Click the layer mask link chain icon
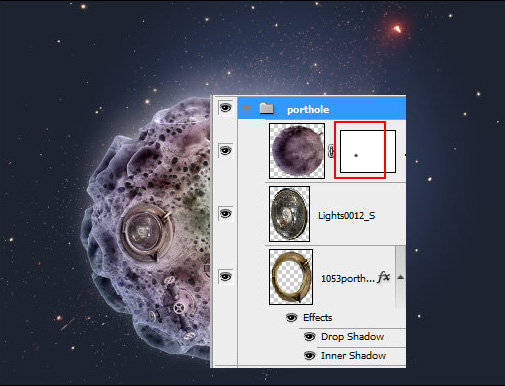Screen dimensions: 505x386 [331, 151]
